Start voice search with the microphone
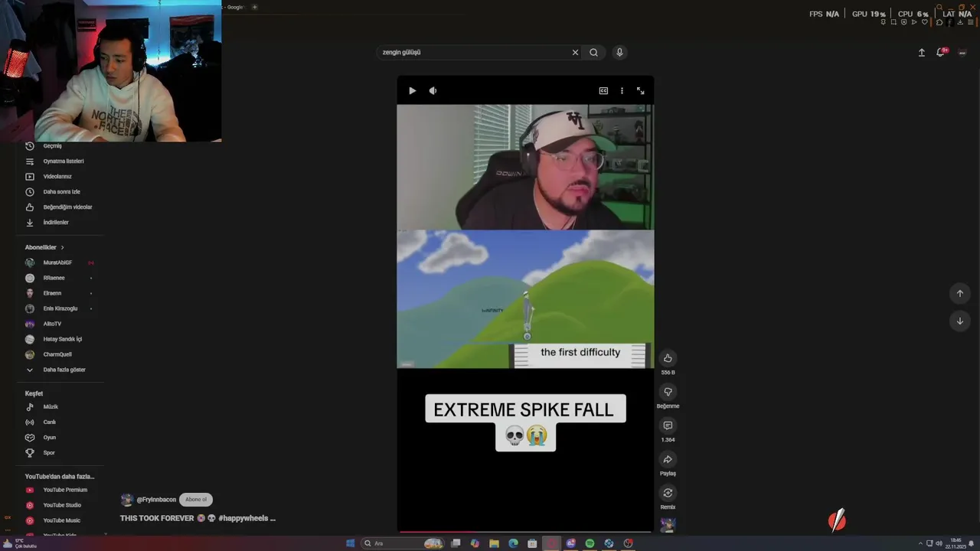The width and height of the screenshot is (980, 551). [x=619, y=52]
